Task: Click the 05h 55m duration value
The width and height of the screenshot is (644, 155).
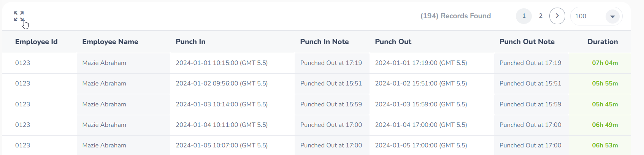Action: [x=604, y=84]
